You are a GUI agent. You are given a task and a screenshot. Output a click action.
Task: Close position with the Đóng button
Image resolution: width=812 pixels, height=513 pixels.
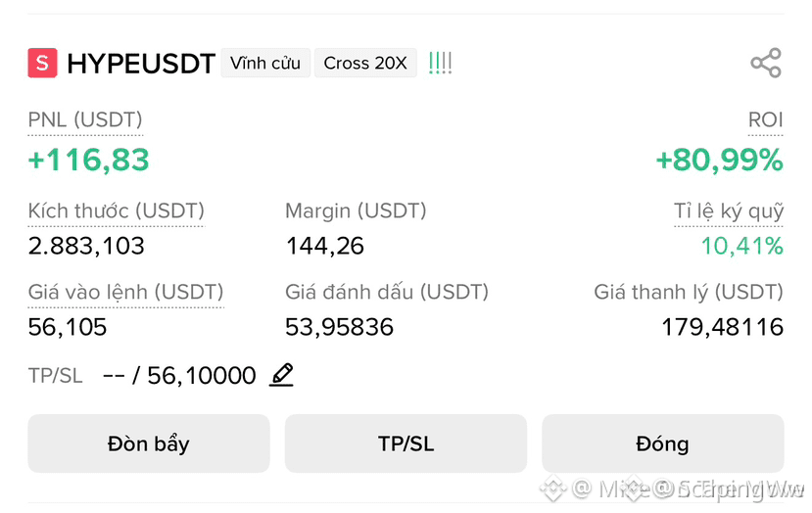(663, 443)
